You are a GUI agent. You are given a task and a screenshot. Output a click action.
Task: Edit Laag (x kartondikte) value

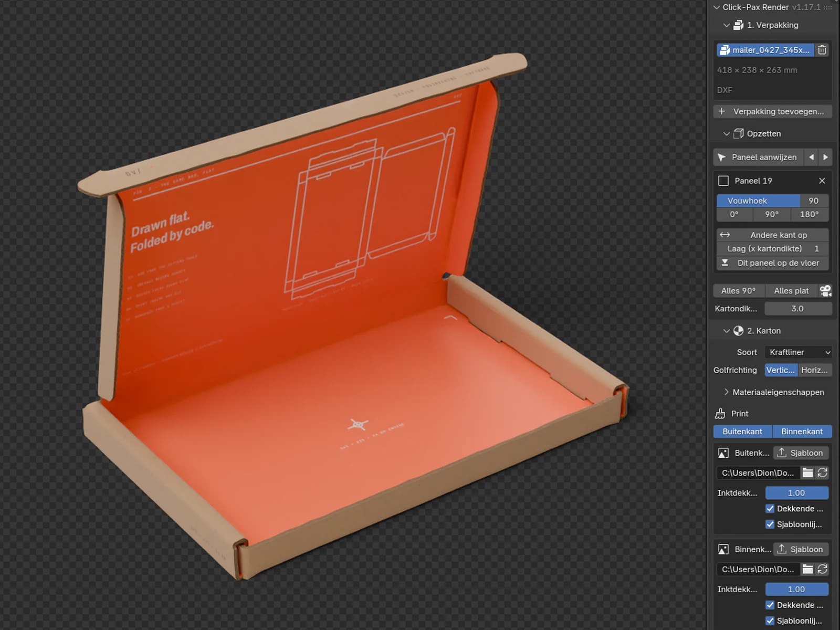tap(773, 249)
